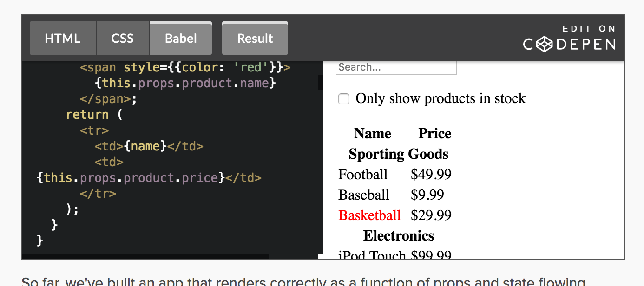Click the Sporting Goods category row

tap(398, 154)
